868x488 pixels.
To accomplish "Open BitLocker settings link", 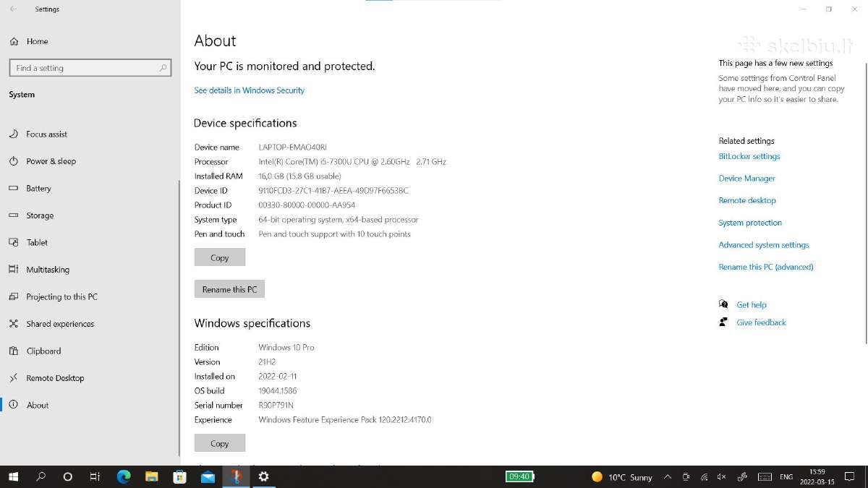I will (x=749, y=156).
